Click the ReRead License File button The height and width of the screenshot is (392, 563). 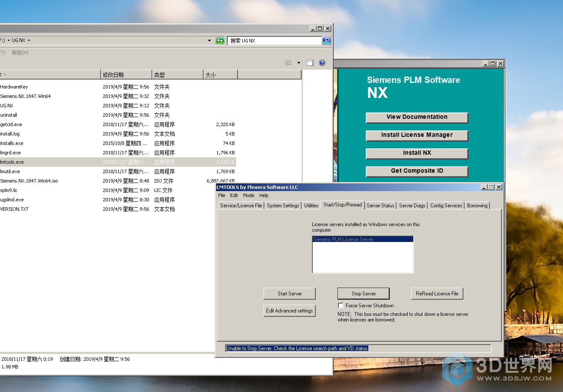click(437, 294)
